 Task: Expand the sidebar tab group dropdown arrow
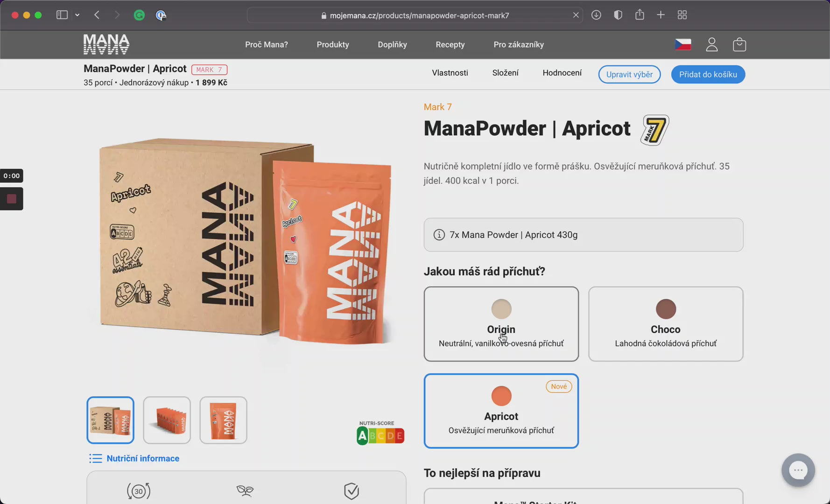coord(77,15)
